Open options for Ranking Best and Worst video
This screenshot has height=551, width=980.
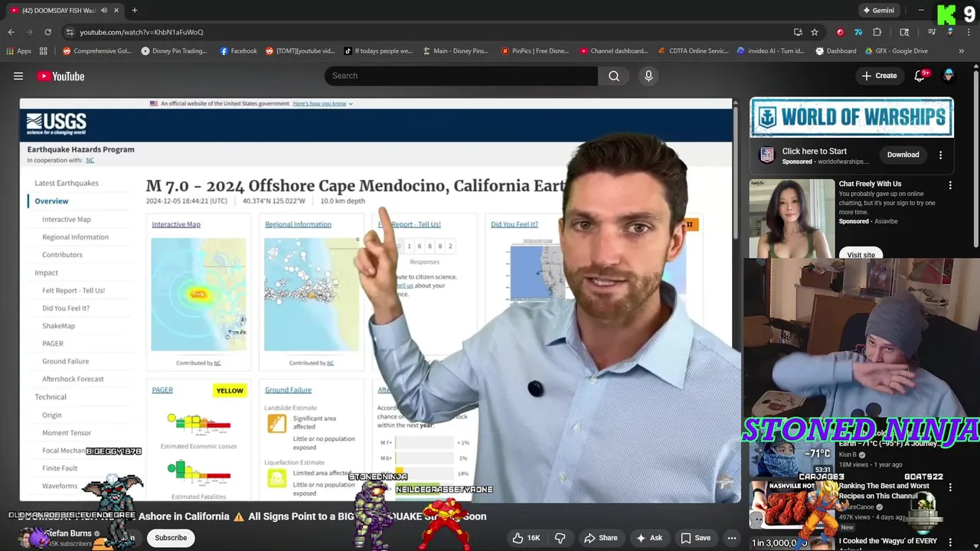[950, 487]
